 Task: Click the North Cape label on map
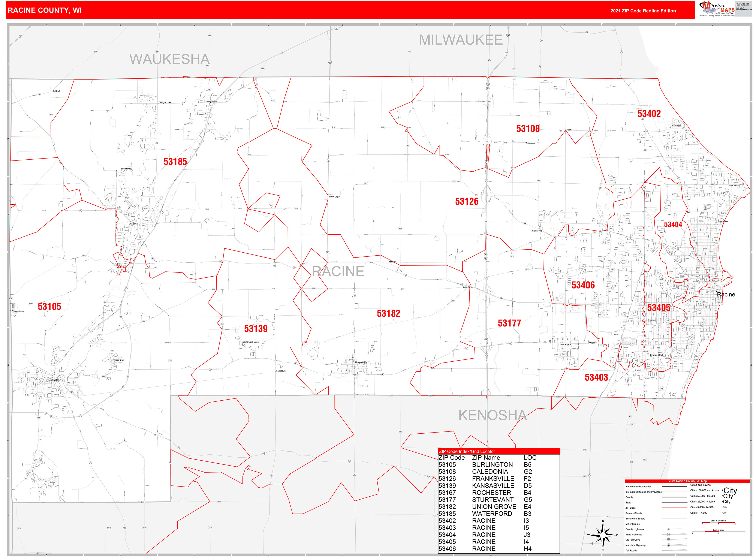(334, 197)
